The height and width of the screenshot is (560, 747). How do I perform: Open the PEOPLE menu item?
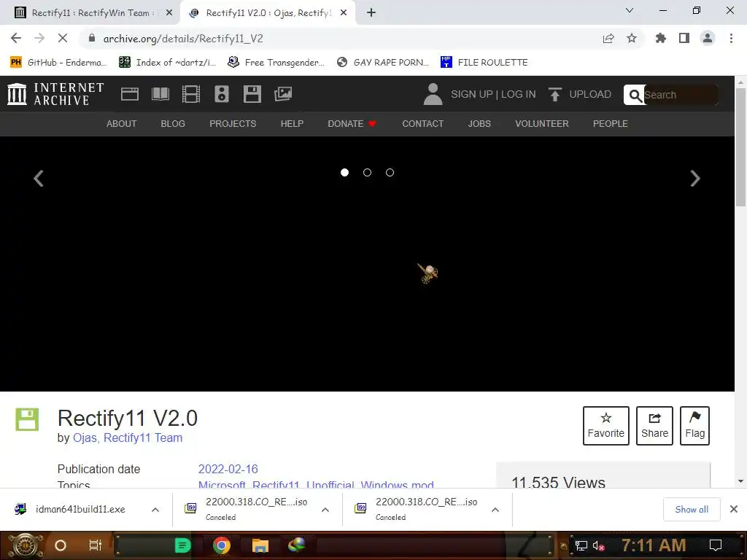pyautogui.click(x=611, y=124)
